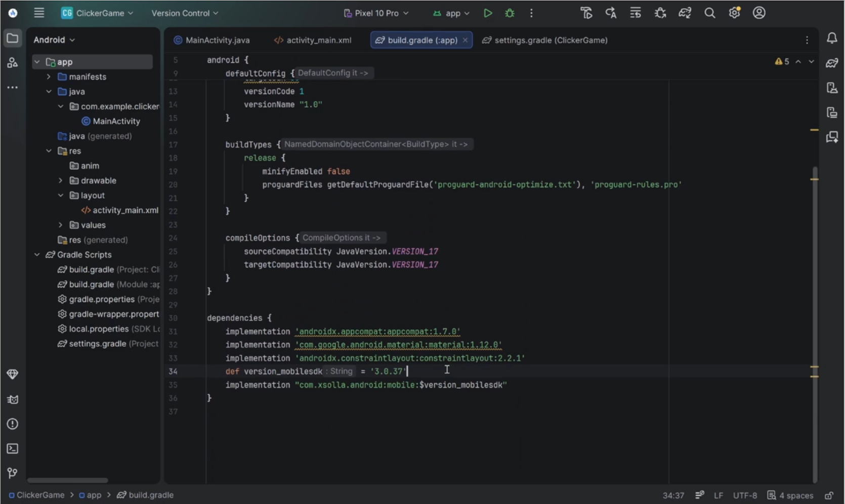Run the app with the play icon

tap(488, 13)
